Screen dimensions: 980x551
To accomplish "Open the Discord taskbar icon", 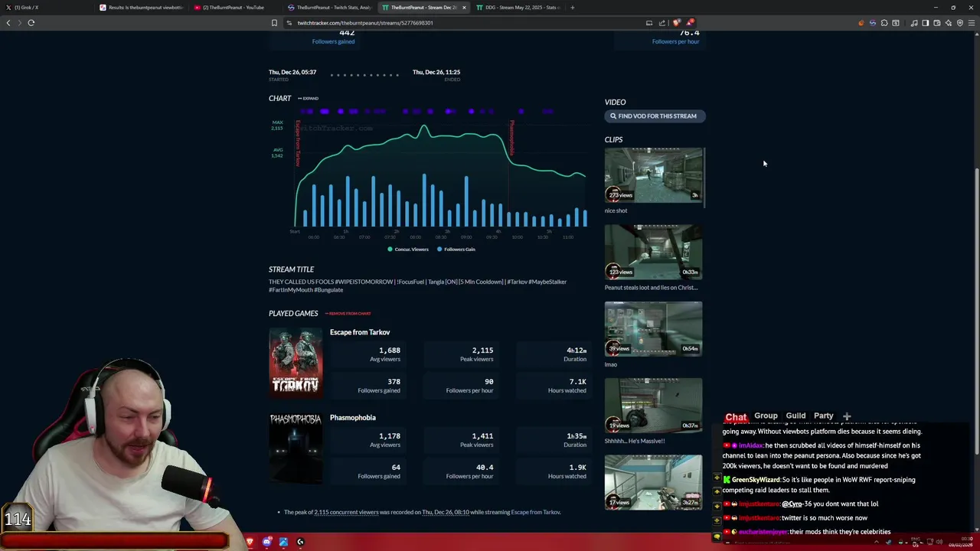I will click(266, 542).
